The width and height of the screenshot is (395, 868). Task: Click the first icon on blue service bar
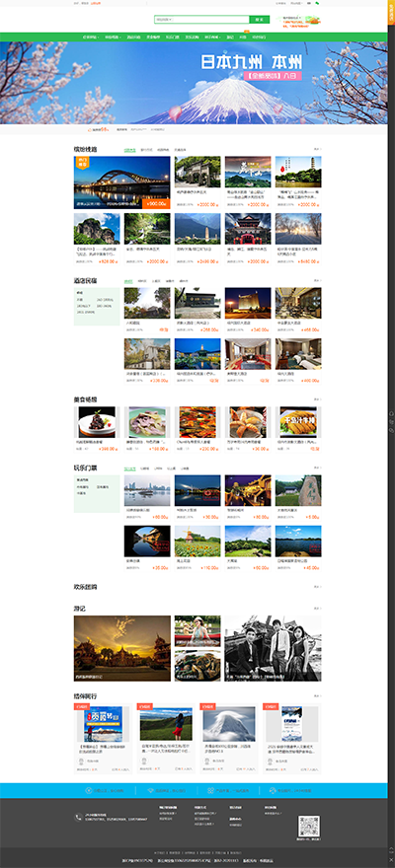pyautogui.click(x=89, y=790)
